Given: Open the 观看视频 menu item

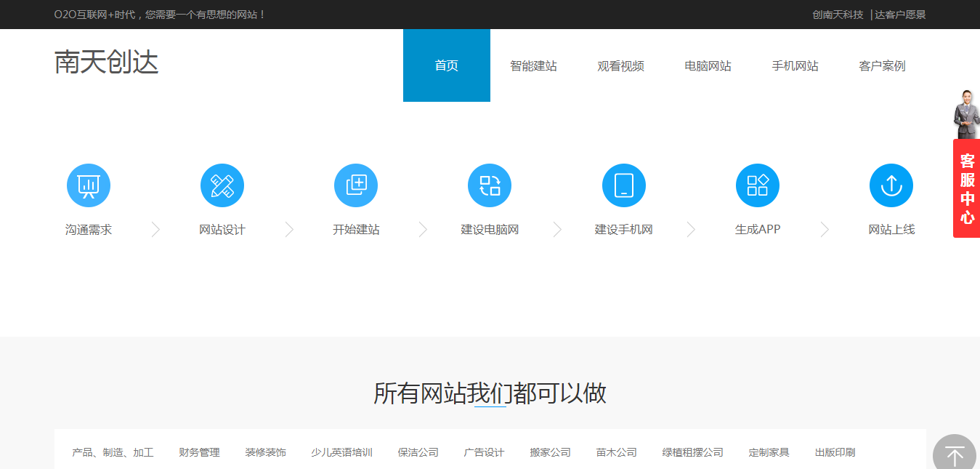Looking at the screenshot, I should click(620, 65).
